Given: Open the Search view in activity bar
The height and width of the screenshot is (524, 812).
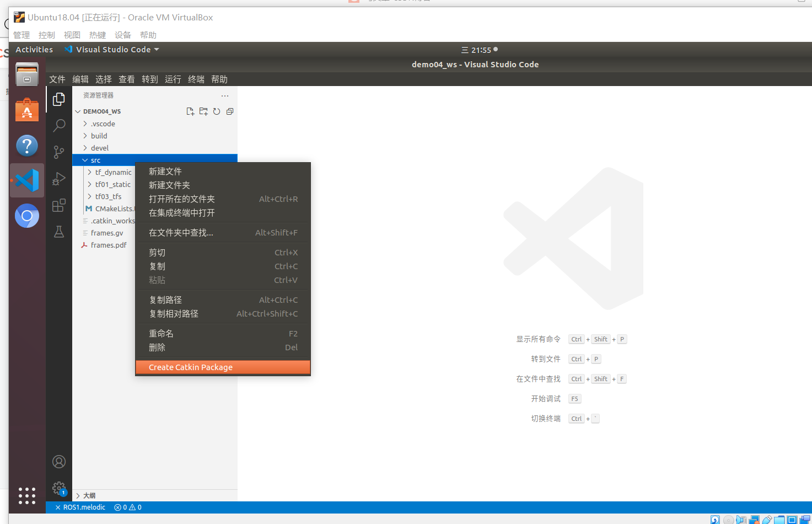Looking at the screenshot, I should pos(59,126).
